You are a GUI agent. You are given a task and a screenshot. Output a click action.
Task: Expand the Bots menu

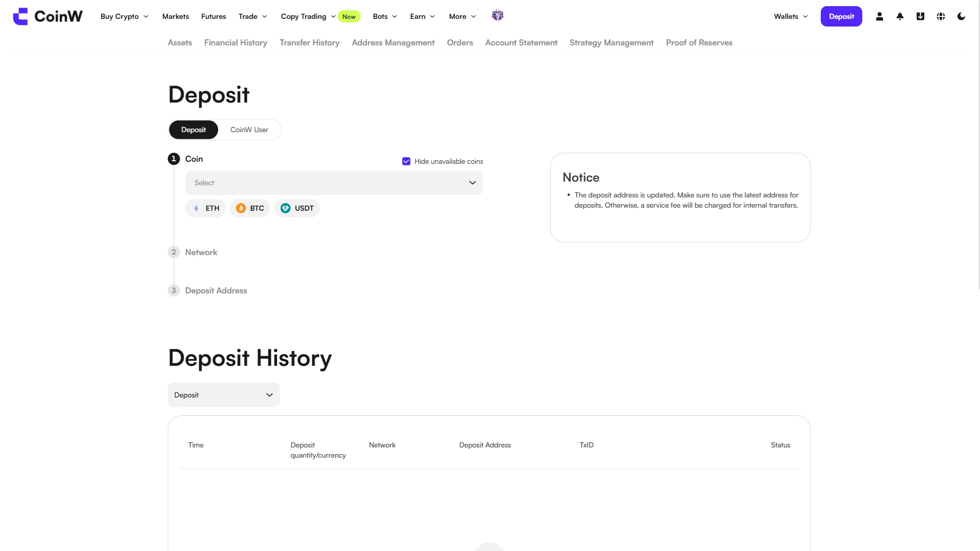pyautogui.click(x=385, y=16)
